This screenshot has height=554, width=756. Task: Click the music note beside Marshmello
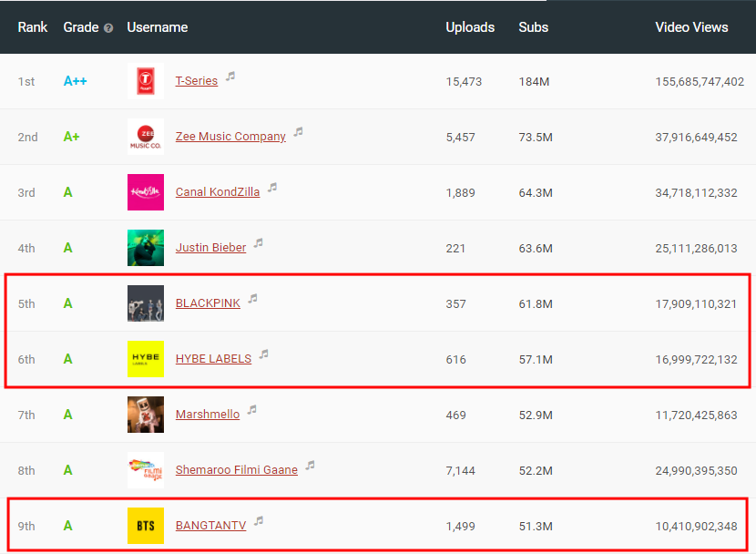(252, 409)
